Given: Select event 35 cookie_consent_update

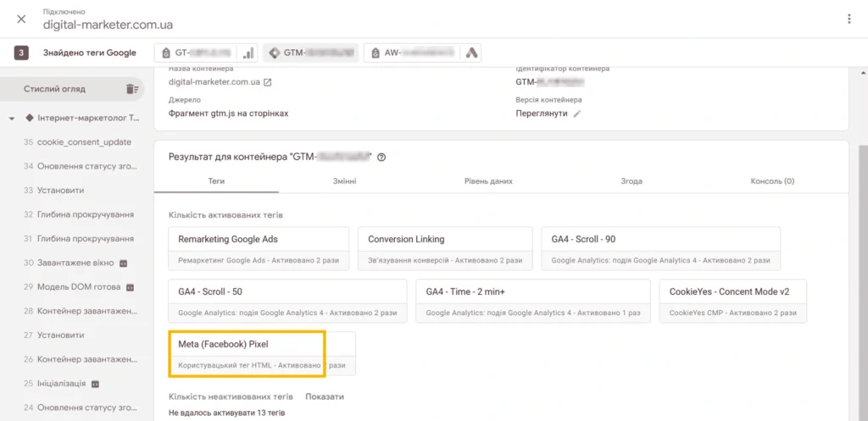Looking at the screenshot, I should pyautogui.click(x=77, y=142).
